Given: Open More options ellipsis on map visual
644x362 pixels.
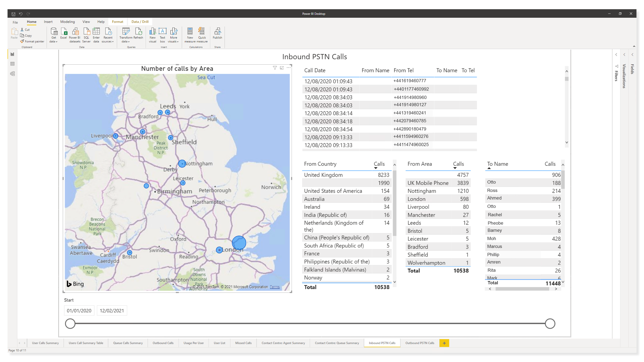Looking at the screenshot, I should click(x=289, y=68).
